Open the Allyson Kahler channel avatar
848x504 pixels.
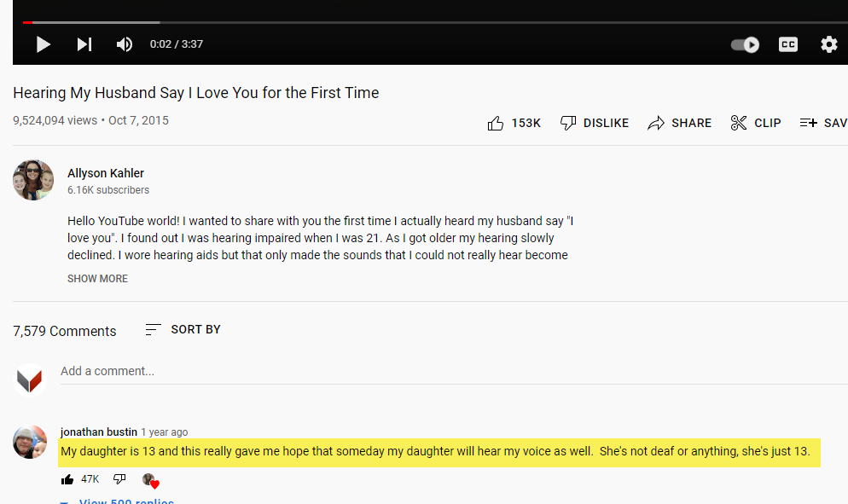click(x=33, y=180)
